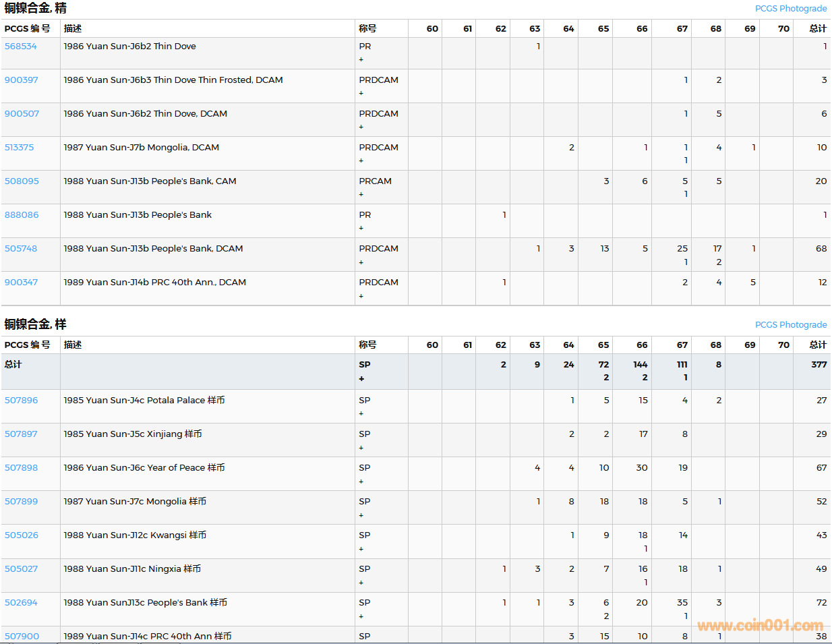This screenshot has height=644, width=832.
Task: Click the 总计 column header in top table
Action: [x=818, y=28]
